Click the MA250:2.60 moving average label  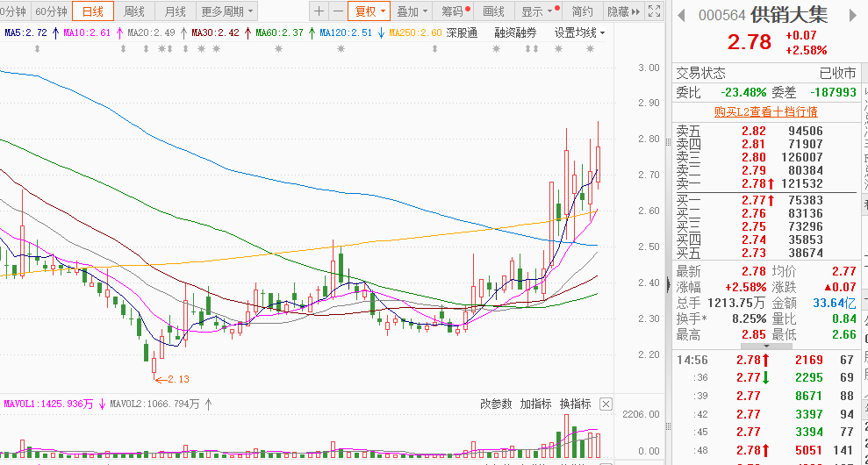415,33
